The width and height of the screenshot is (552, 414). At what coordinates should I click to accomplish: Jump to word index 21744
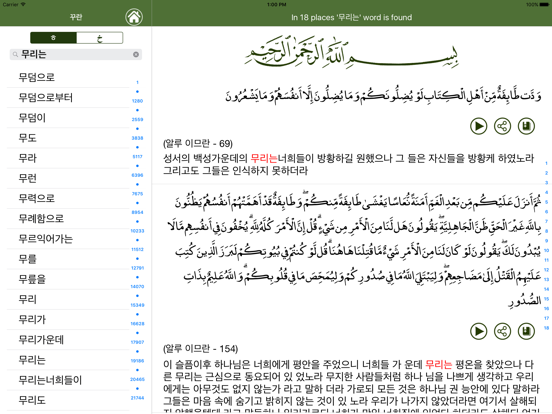(x=137, y=398)
